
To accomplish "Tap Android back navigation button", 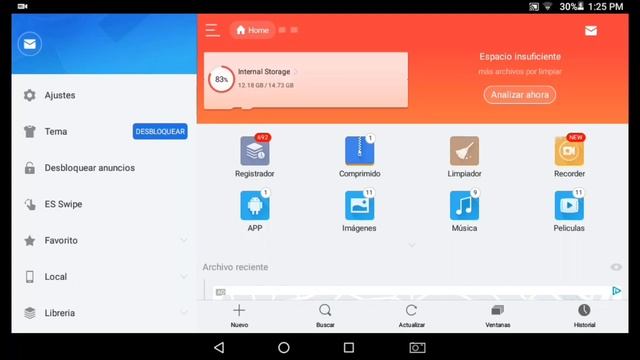I will [219, 347].
